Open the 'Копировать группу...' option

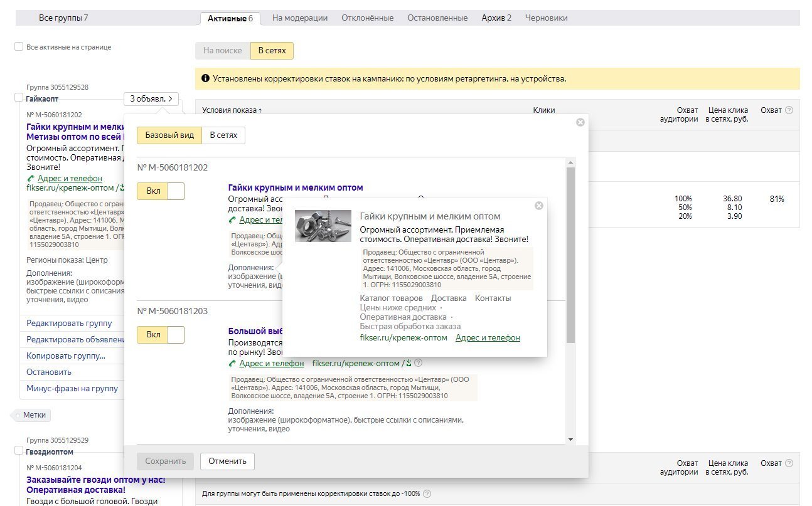[66, 356]
